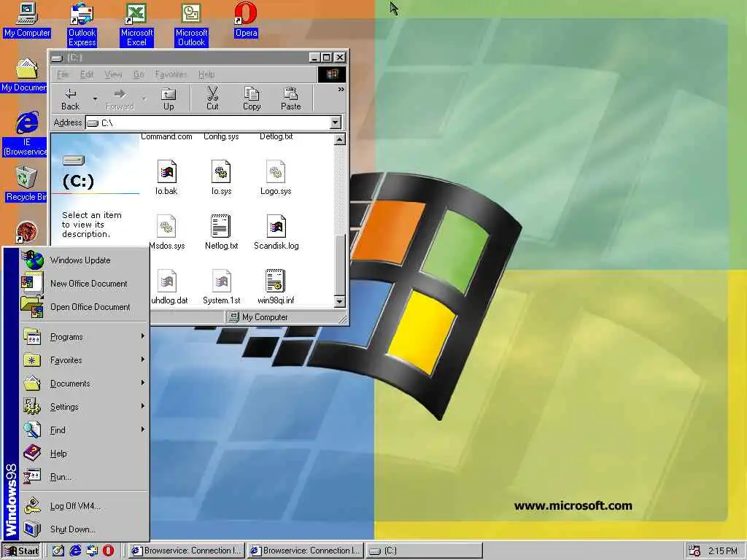747x560 pixels.
Task: Click Show Desktop in the Quick Launch bar
Action: [58, 551]
